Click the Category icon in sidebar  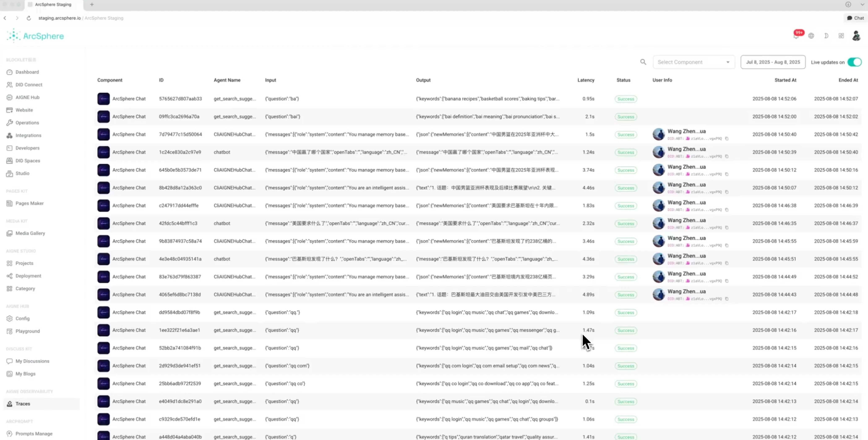click(9, 288)
